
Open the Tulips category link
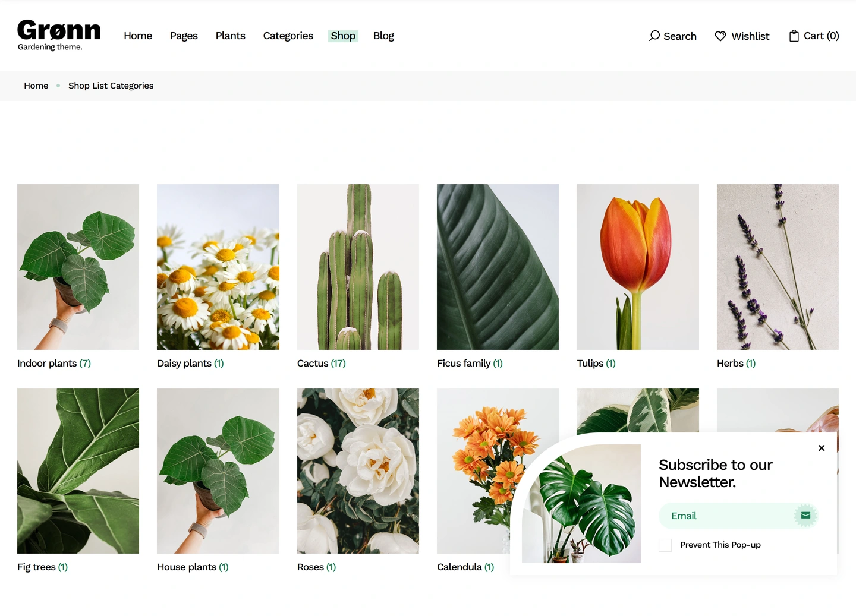(596, 363)
